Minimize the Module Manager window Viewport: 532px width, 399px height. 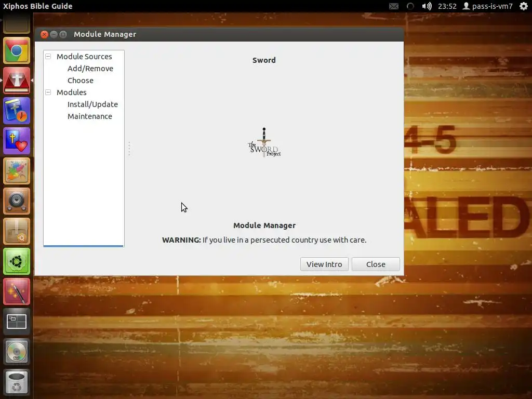[54, 34]
